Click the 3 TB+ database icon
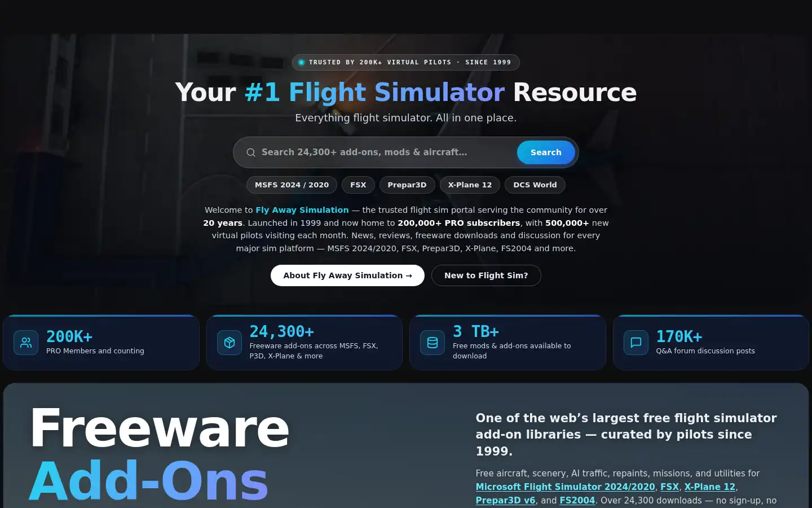812x508 pixels. pyautogui.click(x=433, y=343)
